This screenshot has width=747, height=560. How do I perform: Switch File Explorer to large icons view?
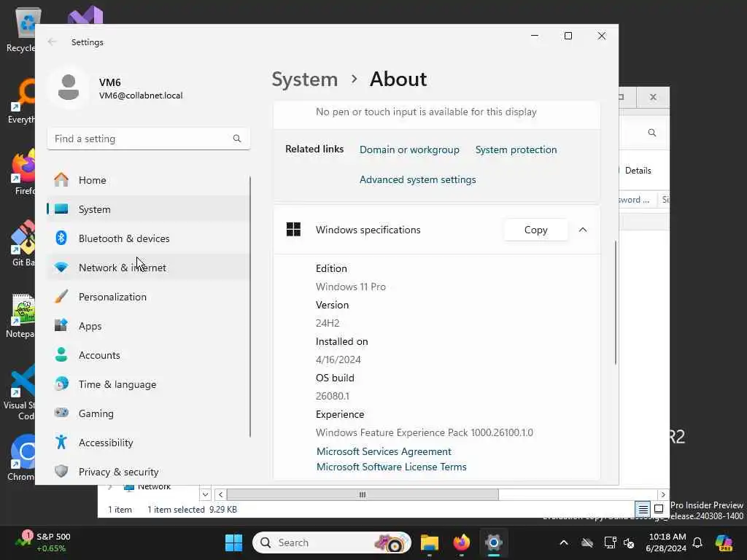point(659,509)
